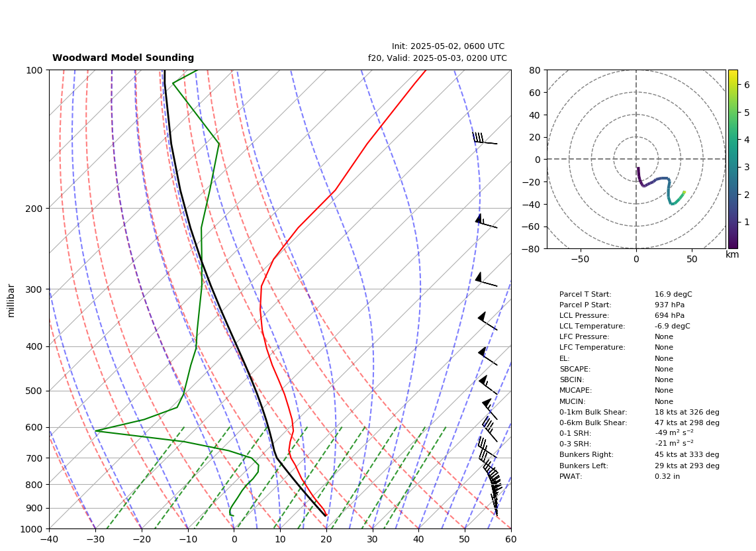Screen dimensions: 756x551
Task: Select the "0-1km Bulk Shear:" label
Action: [x=593, y=412]
